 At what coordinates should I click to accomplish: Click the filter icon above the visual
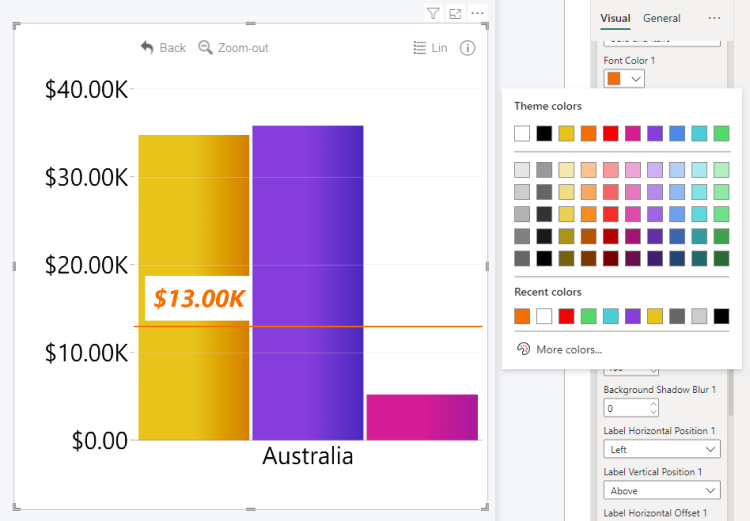point(432,13)
